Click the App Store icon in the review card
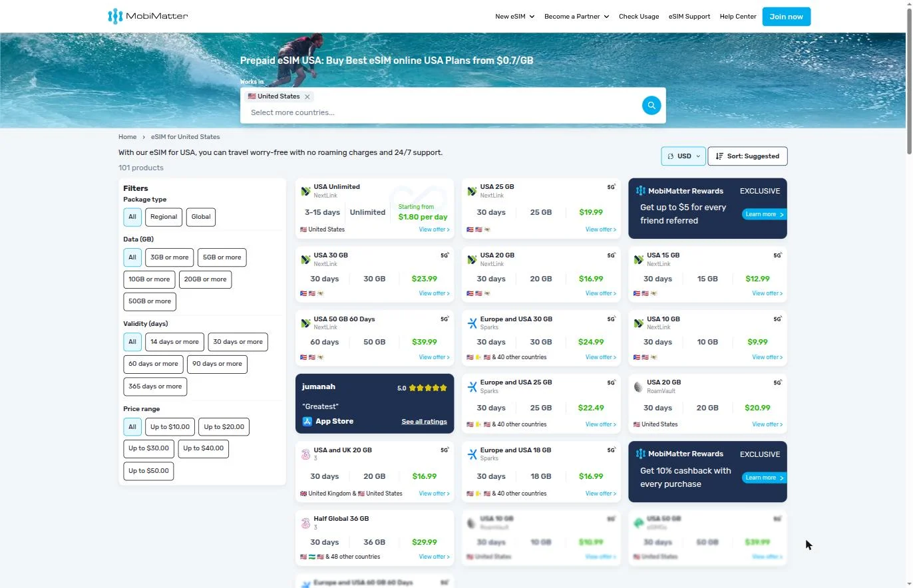Image resolution: width=913 pixels, height=588 pixels. pyautogui.click(x=307, y=421)
